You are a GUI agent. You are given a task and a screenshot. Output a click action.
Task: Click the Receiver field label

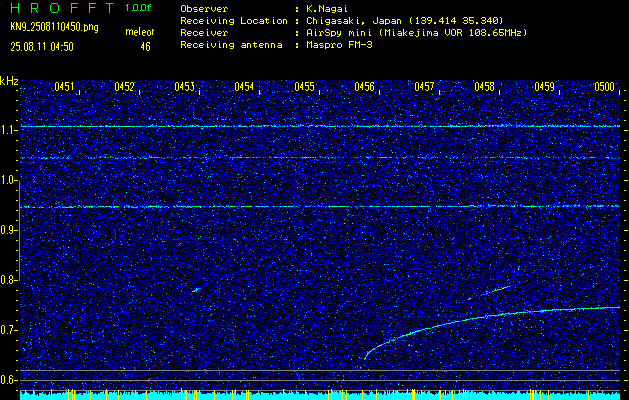204,32
